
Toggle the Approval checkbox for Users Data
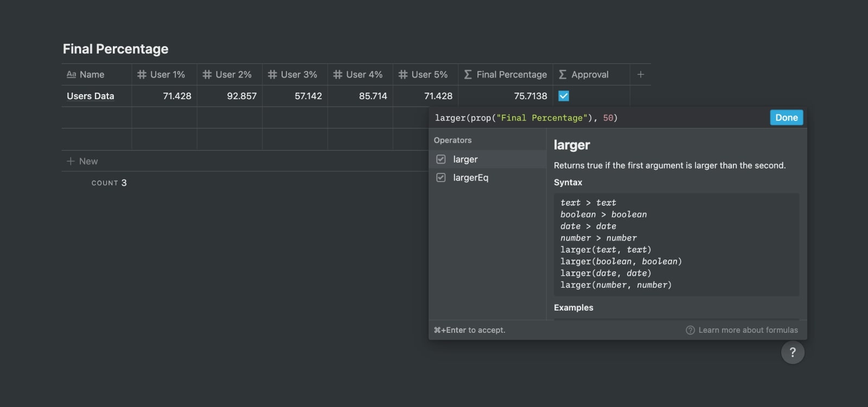(x=564, y=96)
